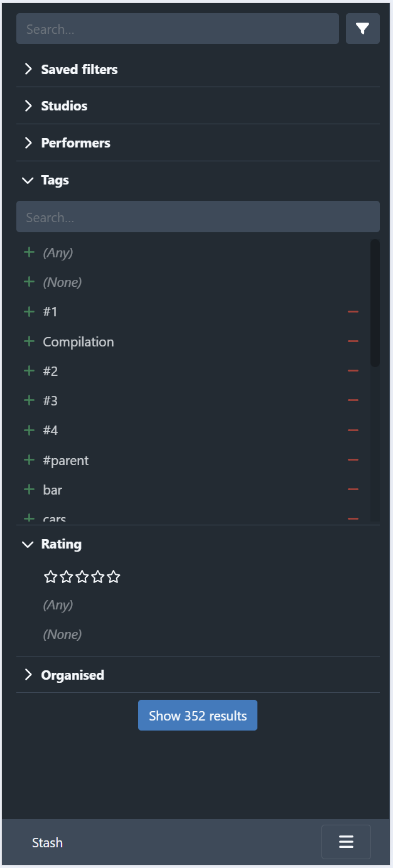Open the filter funnel icon button
The height and width of the screenshot is (868, 393).
click(x=362, y=28)
